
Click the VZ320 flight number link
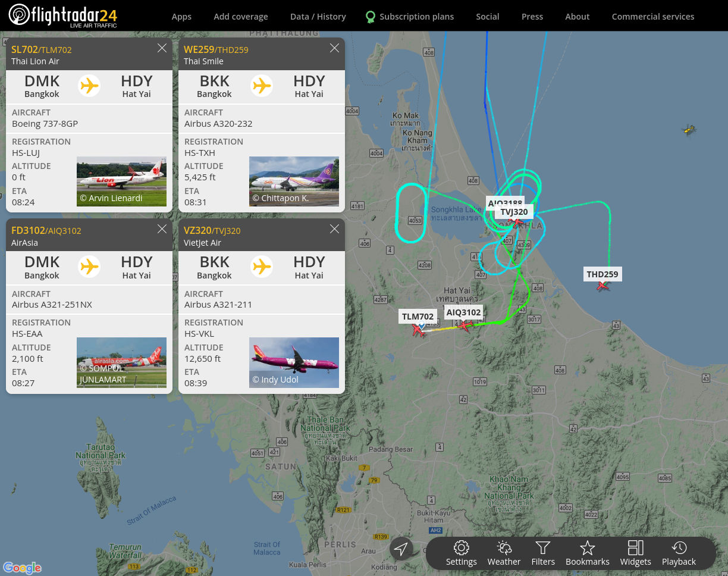pyautogui.click(x=197, y=230)
